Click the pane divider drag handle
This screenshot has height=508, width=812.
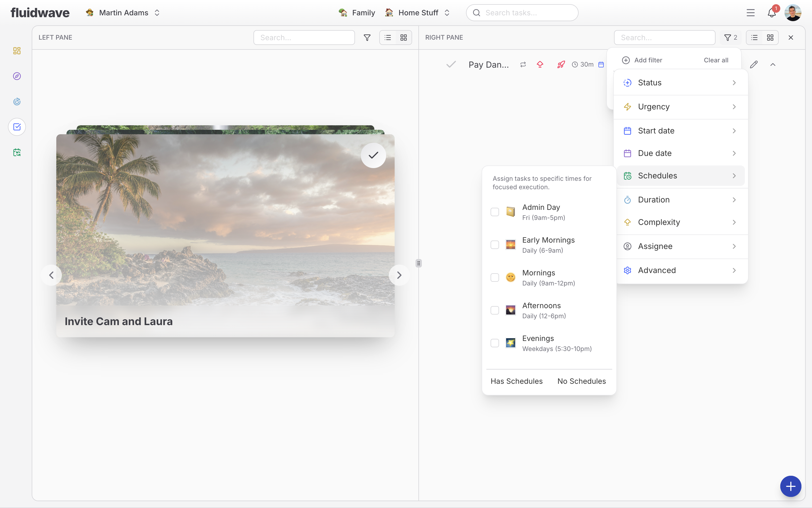(418, 263)
